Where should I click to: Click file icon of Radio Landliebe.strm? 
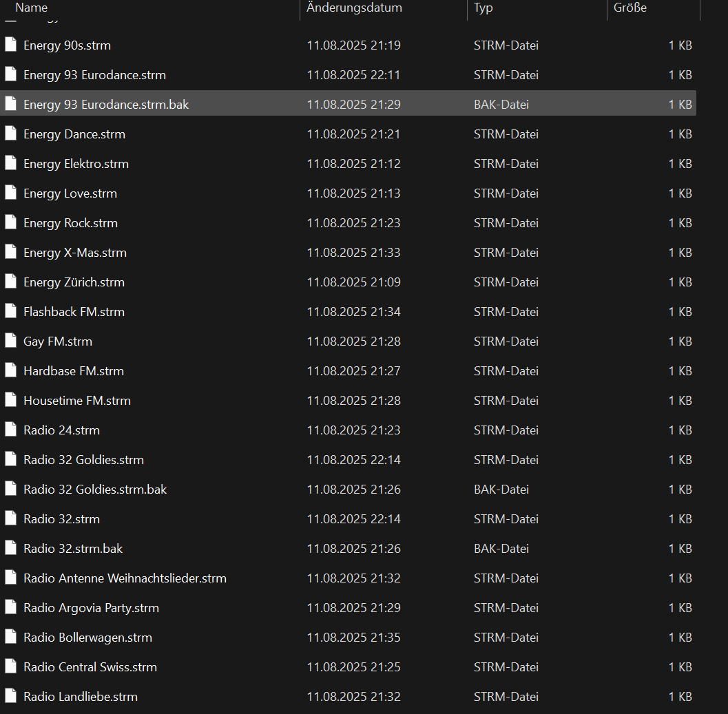11,695
